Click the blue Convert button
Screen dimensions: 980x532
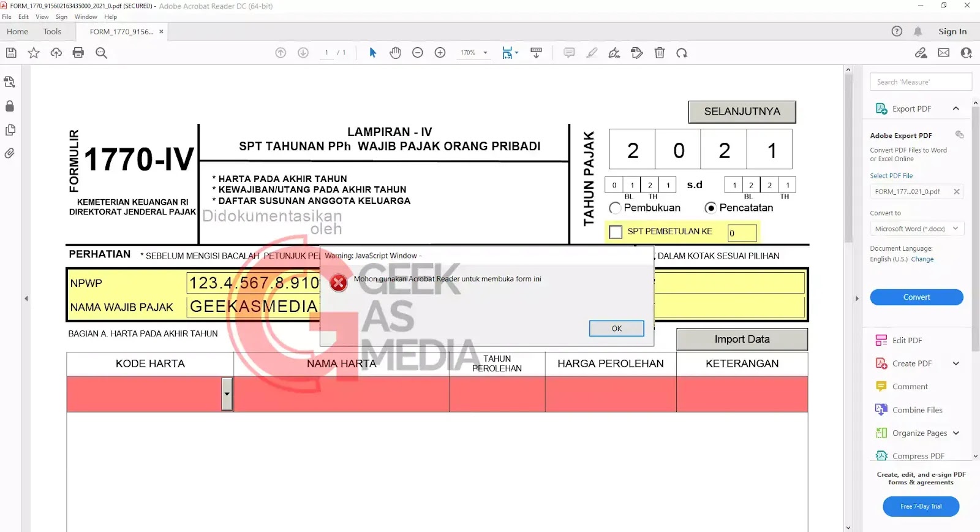click(x=916, y=297)
